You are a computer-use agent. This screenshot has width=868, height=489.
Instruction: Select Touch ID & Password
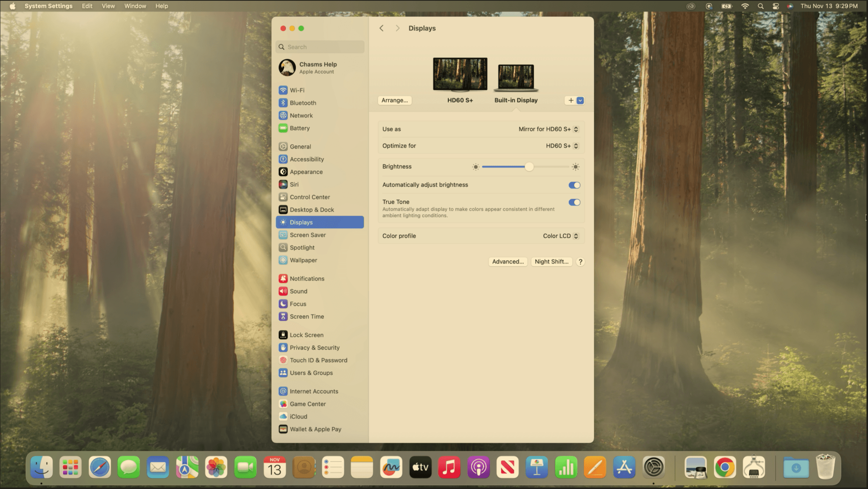pyautogui.click(x=318, y=360)
